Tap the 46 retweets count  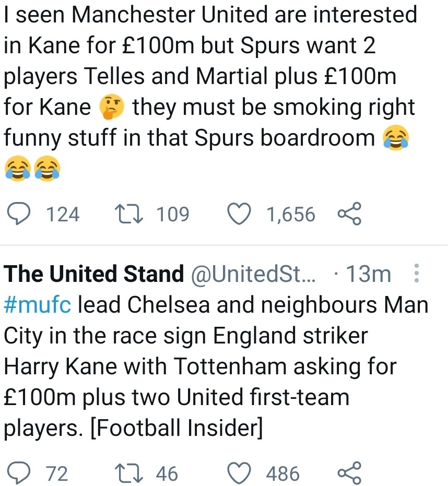(167, 473)
